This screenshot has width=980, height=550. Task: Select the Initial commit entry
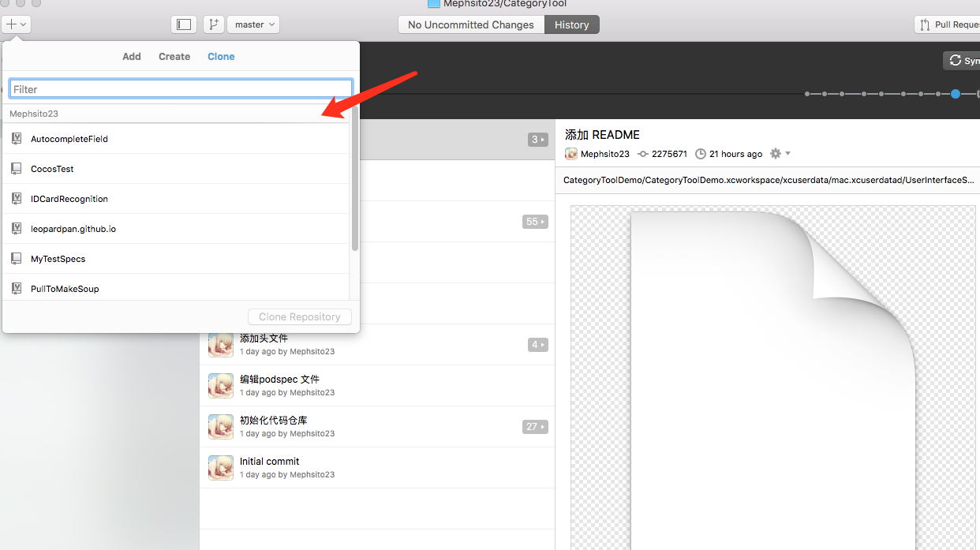tap(270, 462)
